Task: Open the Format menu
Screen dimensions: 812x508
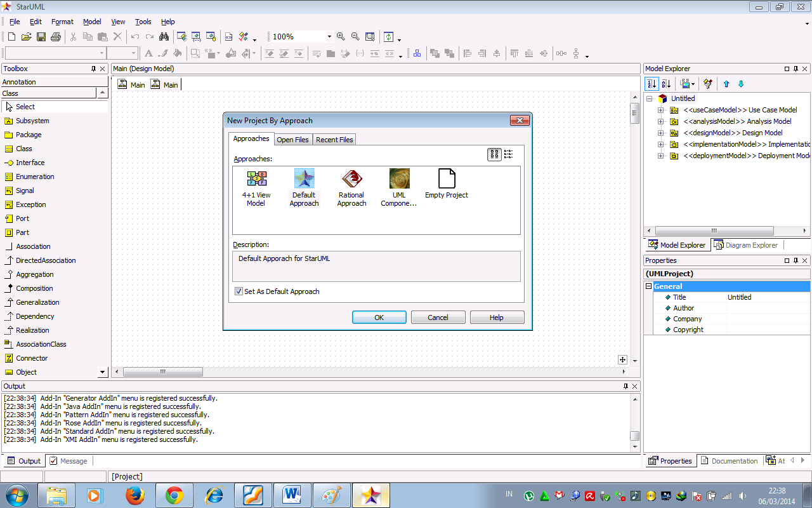Action: pyautogui.click(x=62, y=22)
